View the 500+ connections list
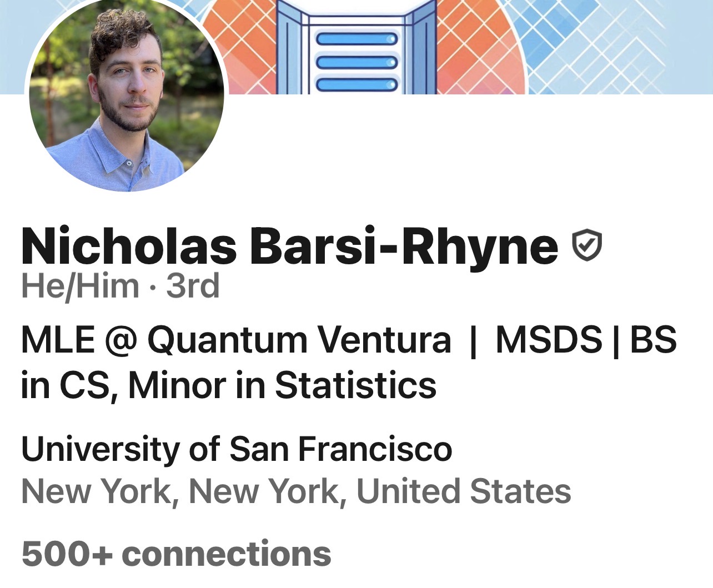713x588 pixels. click(x=176, y=554)
